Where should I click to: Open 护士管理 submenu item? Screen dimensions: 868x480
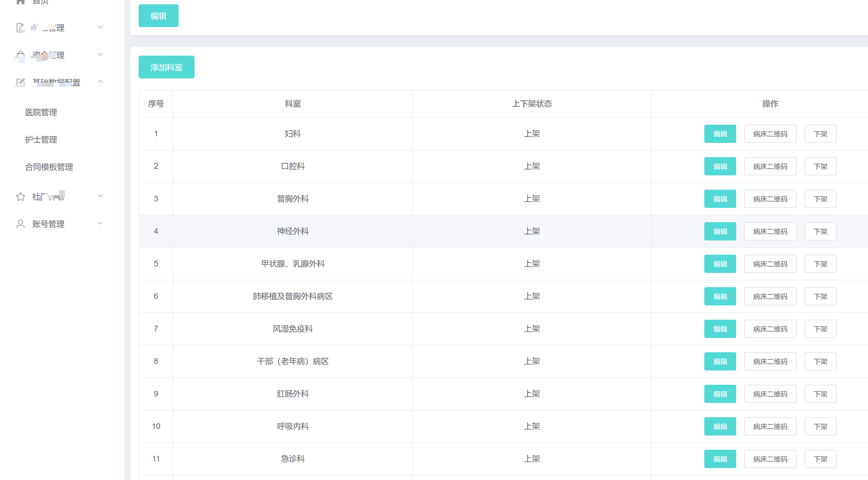[x=41, y=140]
